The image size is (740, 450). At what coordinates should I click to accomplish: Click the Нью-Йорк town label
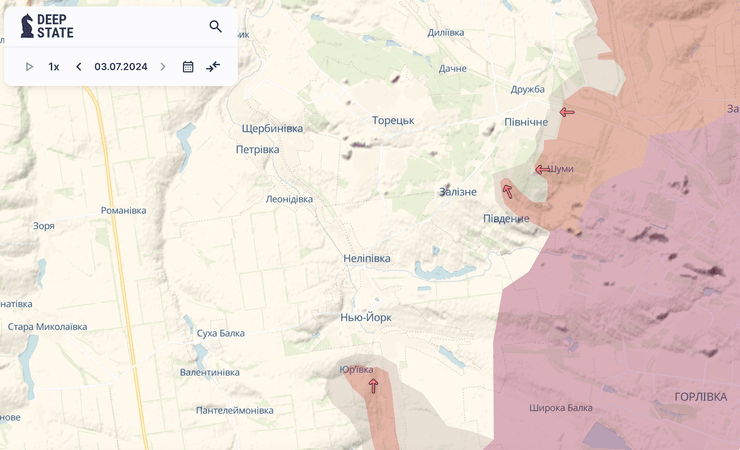[366, 318]
